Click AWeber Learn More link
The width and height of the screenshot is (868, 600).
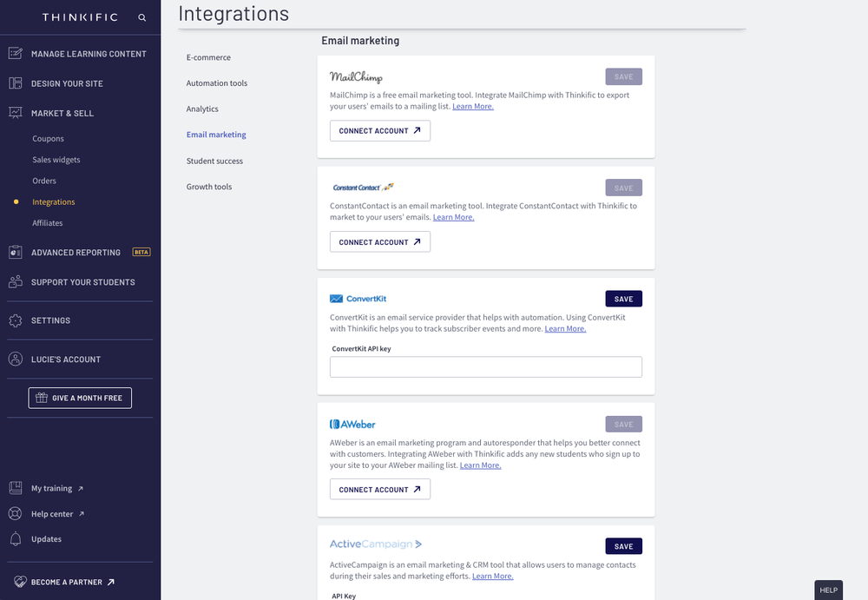(481, 465)
